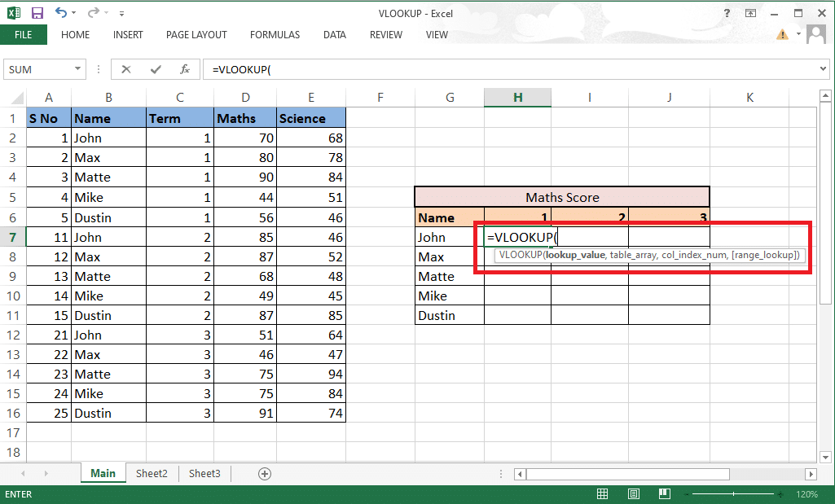Image resolution: width=835 pixels, height=504 pixels.
Task: Expand the formula bar chevron
Action: coord(824,68)
